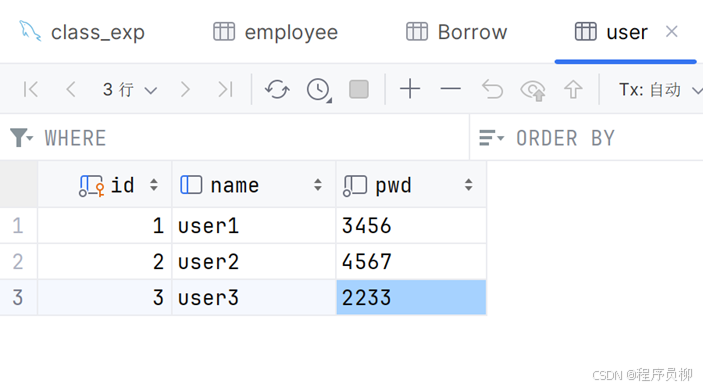This screenshot has width=703, height=388.
Task: Select the id cell of user3
Action: coord(104,297)
